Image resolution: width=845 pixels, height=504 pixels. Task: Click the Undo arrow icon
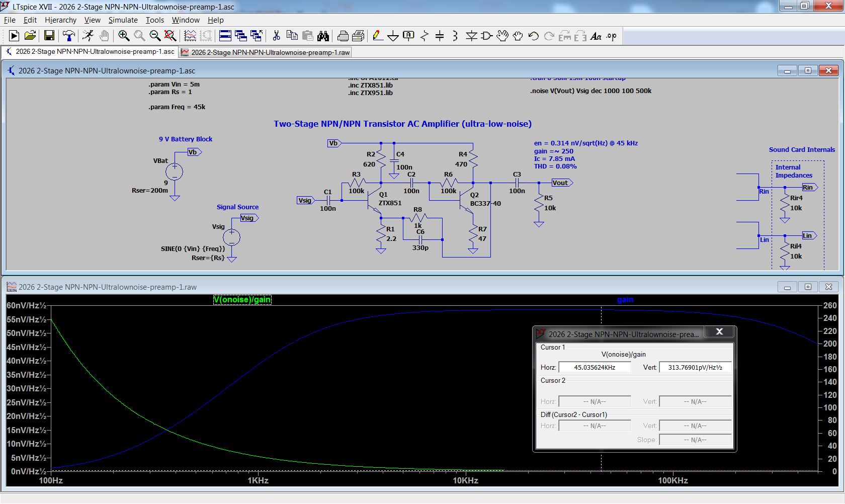(x=533, y=36)
